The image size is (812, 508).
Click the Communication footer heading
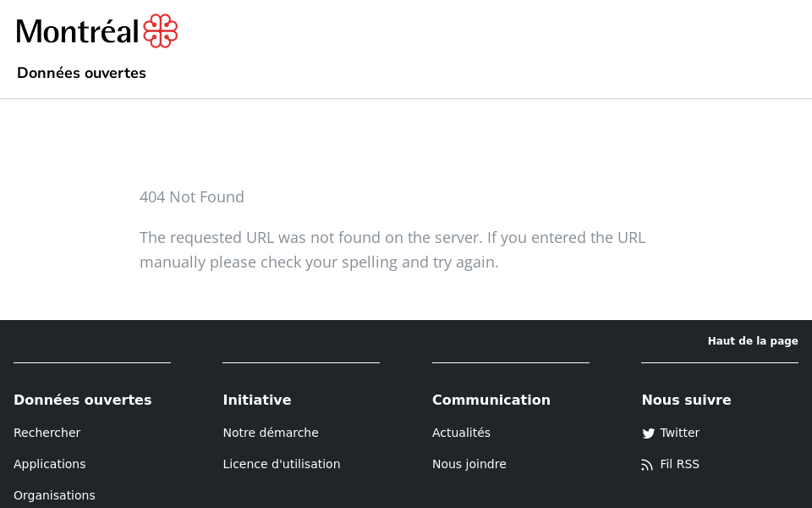(491, 400)
